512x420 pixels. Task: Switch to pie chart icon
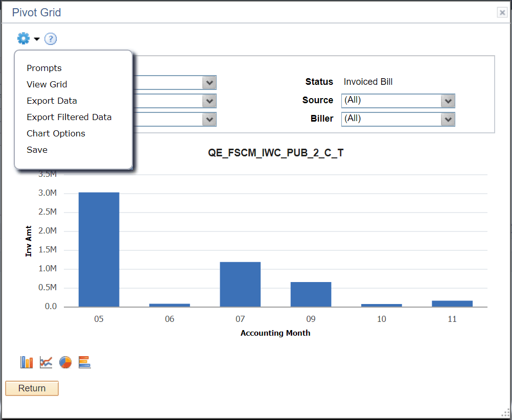click(x=65, y=362)
